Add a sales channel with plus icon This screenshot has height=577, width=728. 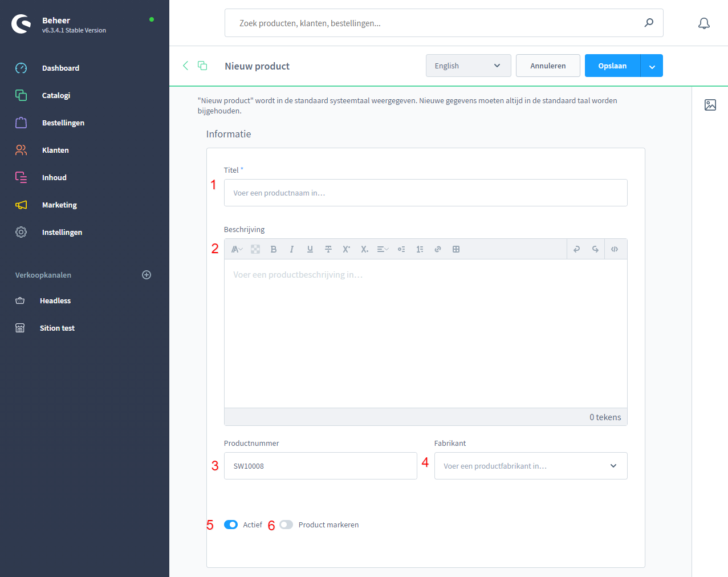click(x=147, y=275)
